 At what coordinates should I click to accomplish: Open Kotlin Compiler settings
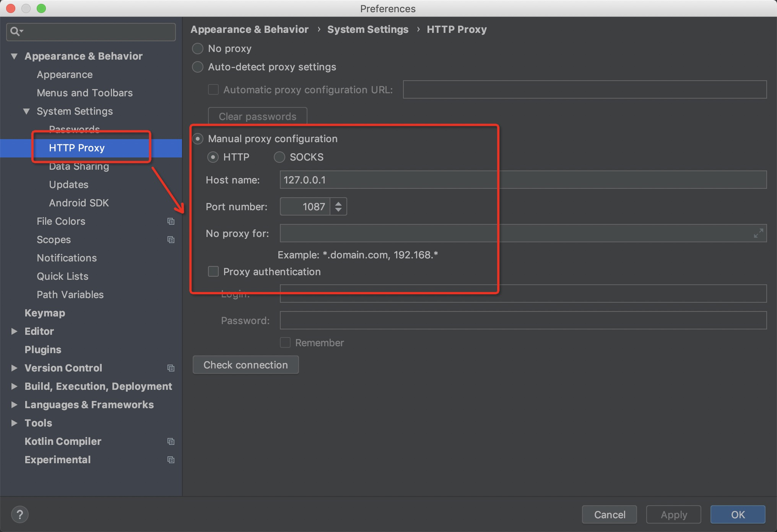click(63, 441)
